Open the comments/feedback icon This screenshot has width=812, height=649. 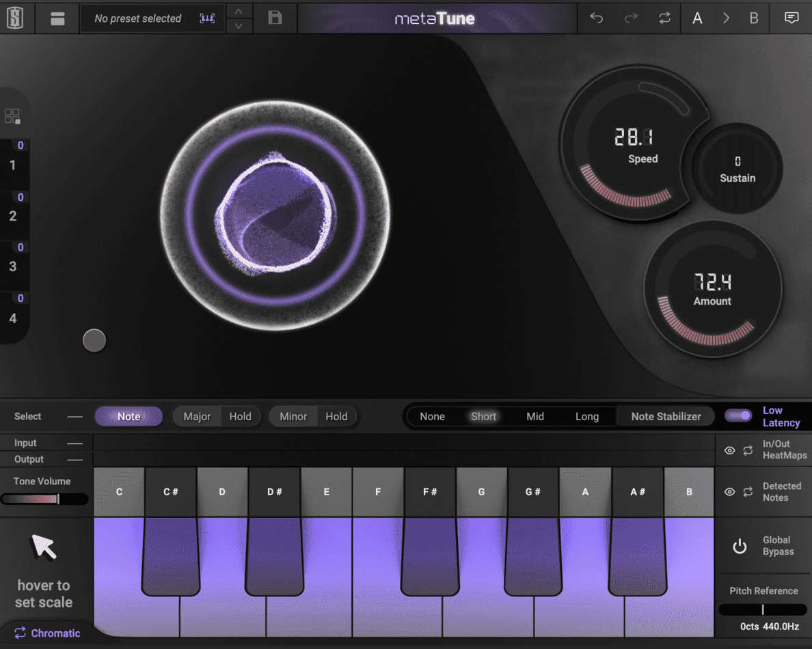pyautogui.click(x=791, y=18)
